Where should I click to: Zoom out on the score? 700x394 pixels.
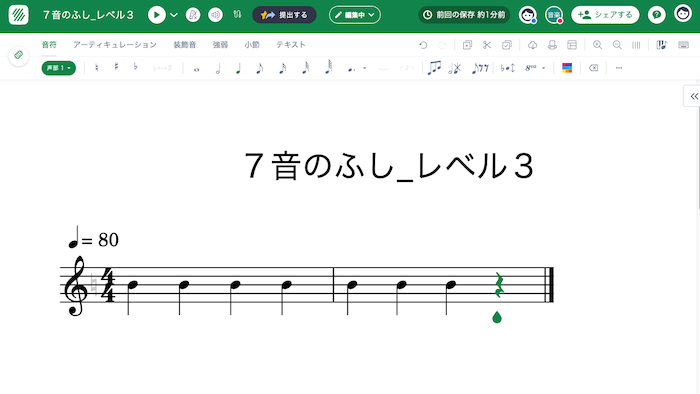(x=617, y=45)
